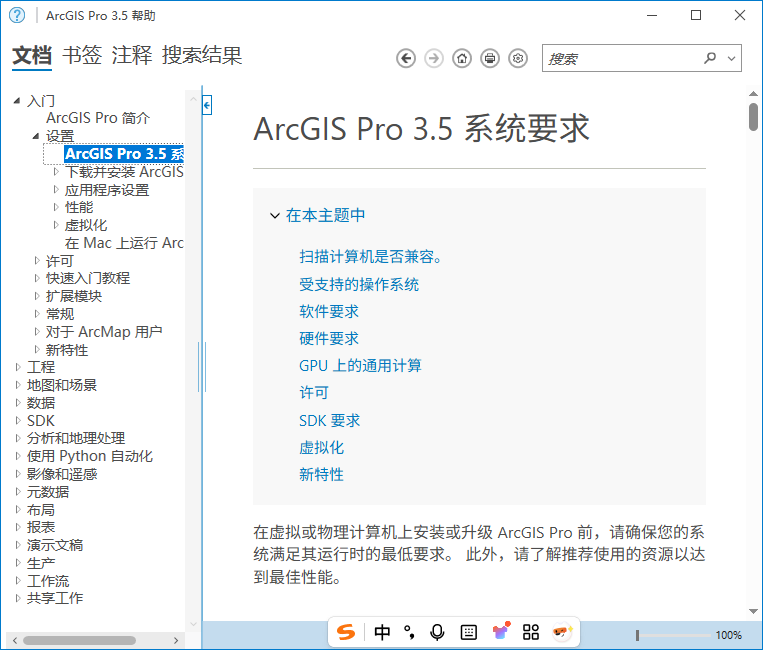Go to the Home page icon

pos(462,58)
